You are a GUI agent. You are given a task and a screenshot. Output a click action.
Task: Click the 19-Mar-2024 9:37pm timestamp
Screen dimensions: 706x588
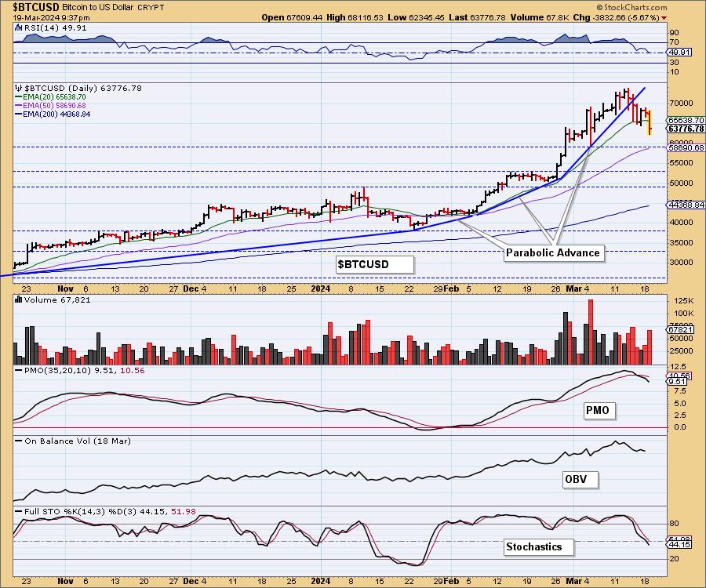(51, 18)
